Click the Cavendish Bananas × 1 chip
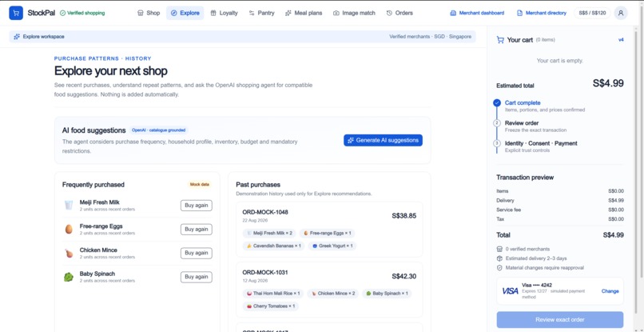This screenshot has height=332, width=644. (273, 246)
